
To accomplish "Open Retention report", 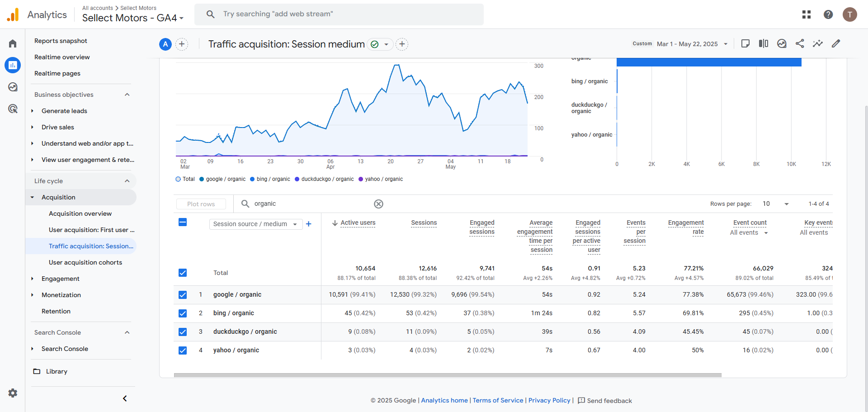I will click(x=56, y=311).
